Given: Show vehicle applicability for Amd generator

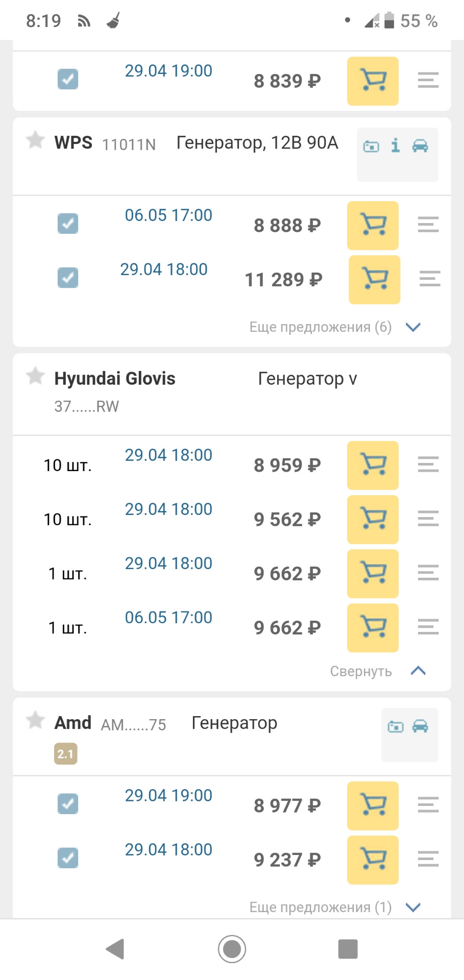Looking at the screenshot, I should point(420,726).
